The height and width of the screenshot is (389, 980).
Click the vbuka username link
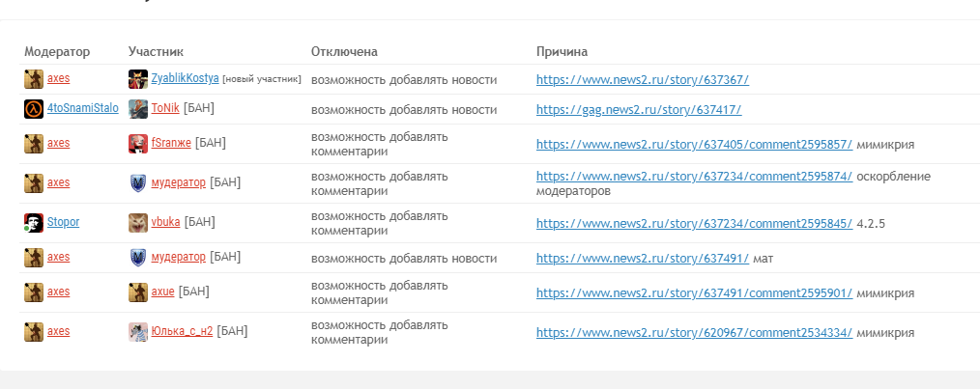coord(165,222)
